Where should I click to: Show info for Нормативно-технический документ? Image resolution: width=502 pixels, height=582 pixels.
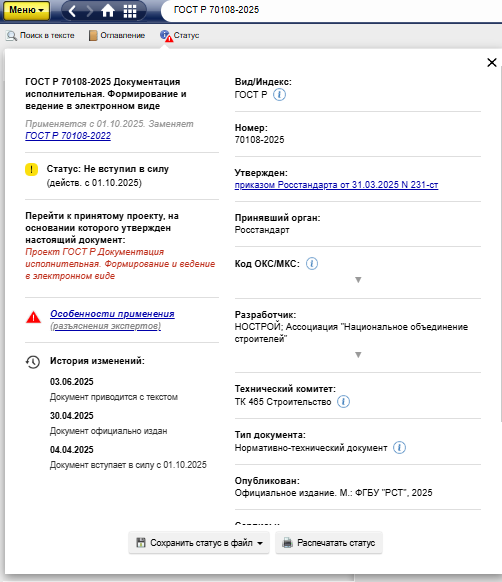click(400, 448)
